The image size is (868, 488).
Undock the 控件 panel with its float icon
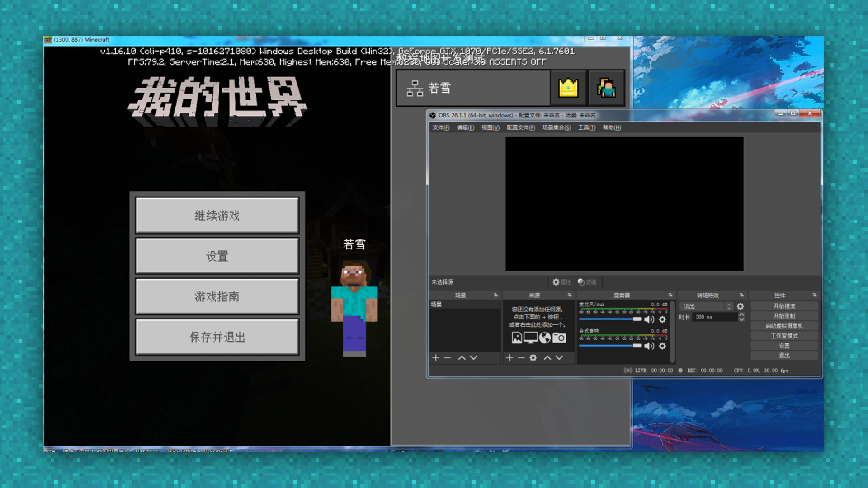click(815, 295)
